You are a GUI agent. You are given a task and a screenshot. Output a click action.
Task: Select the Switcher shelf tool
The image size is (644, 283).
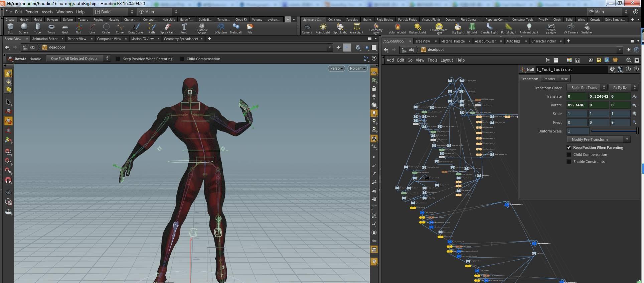tap(587, 28)
